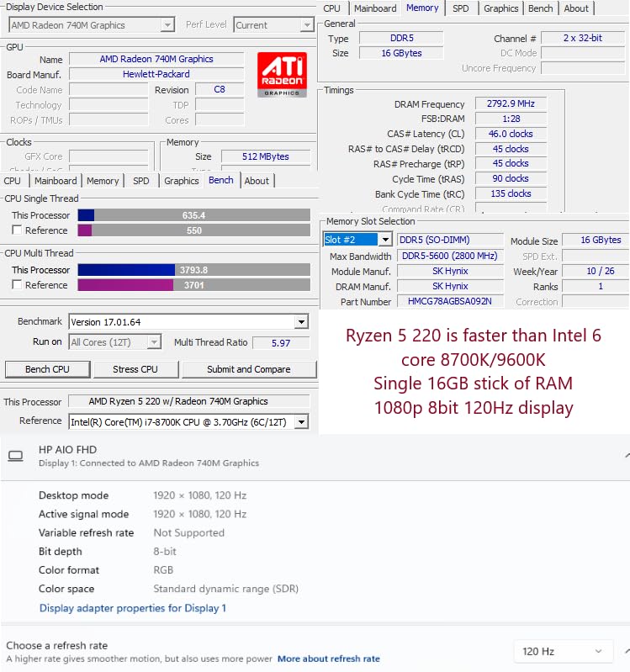630x672 pixels.
Task: Click Max Bandwidth DDR5-5600 (2800 MHz) value
Action: tap(450, 256)
